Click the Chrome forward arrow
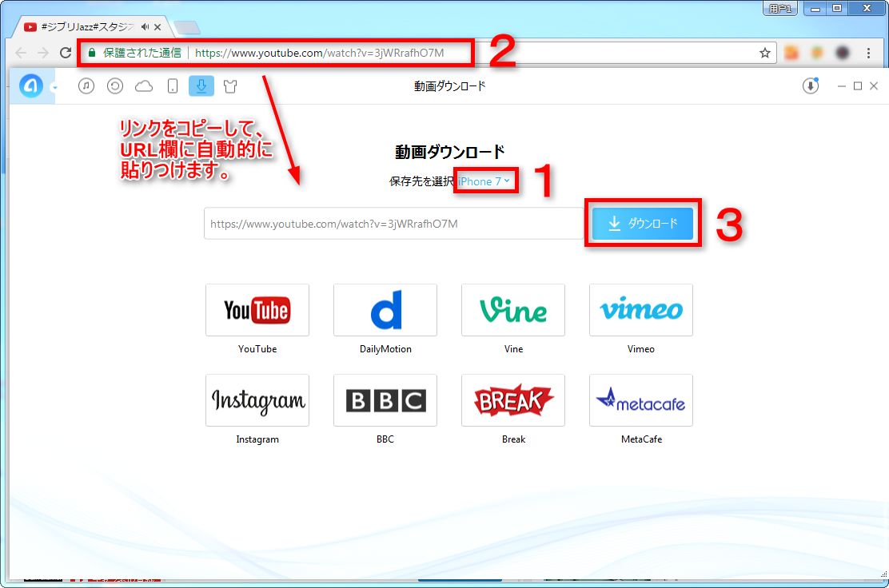 [x=43, y=53]
